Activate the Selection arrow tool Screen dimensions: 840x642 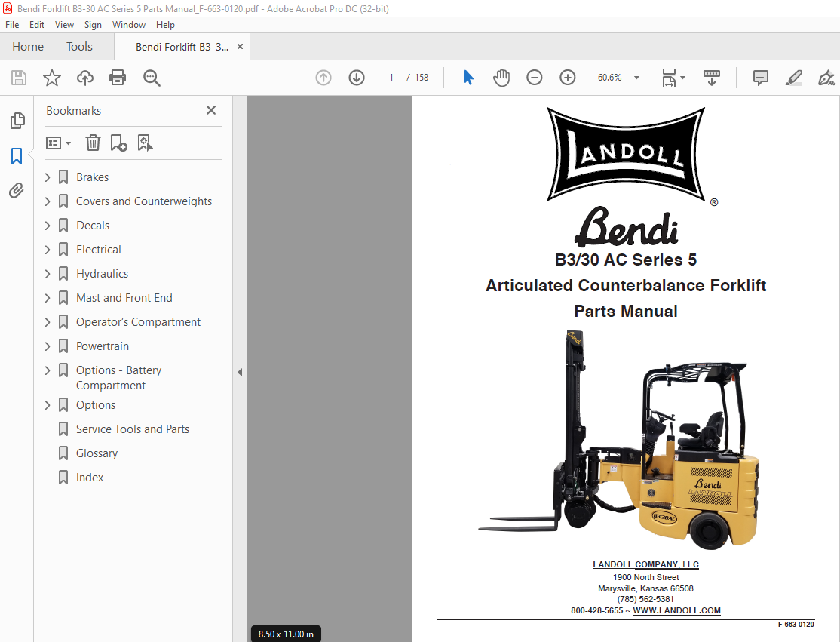point(469,78)
